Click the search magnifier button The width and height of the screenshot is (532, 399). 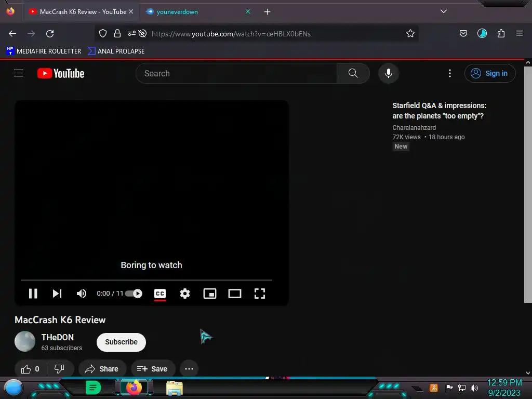(x=353, y=73)
